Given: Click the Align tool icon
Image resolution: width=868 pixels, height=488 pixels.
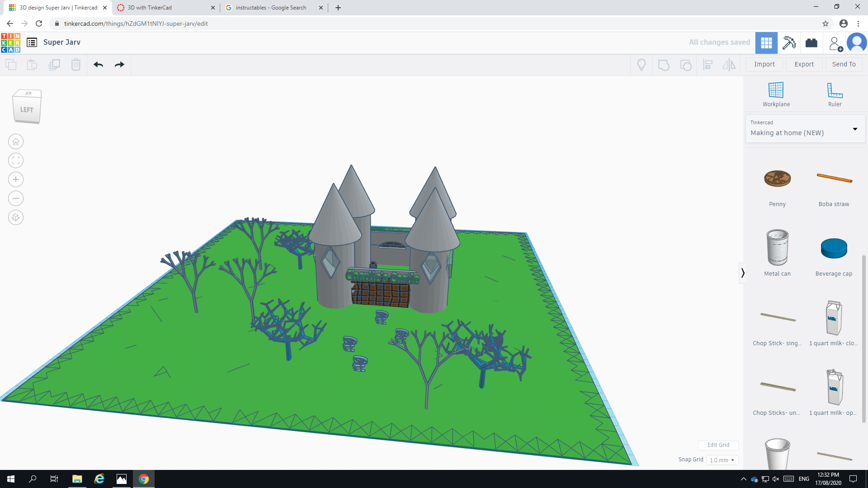Looking at the screenshot, I should [x=708, y=65].
